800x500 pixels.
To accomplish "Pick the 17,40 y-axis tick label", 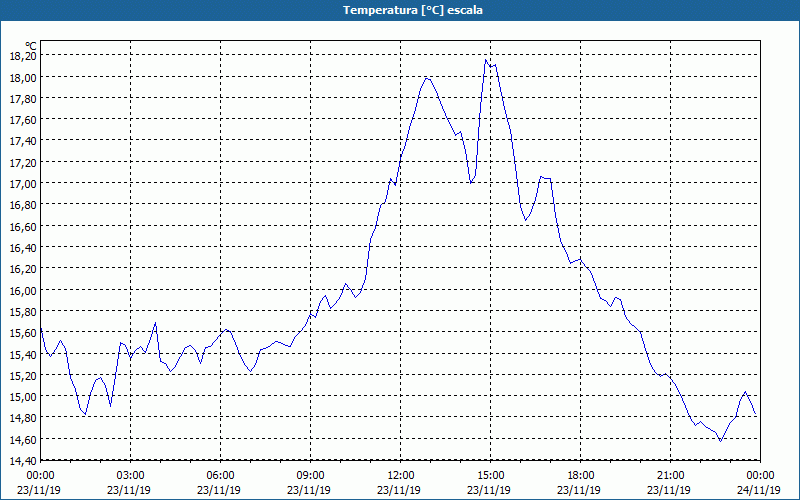I will tap(23, 141).
